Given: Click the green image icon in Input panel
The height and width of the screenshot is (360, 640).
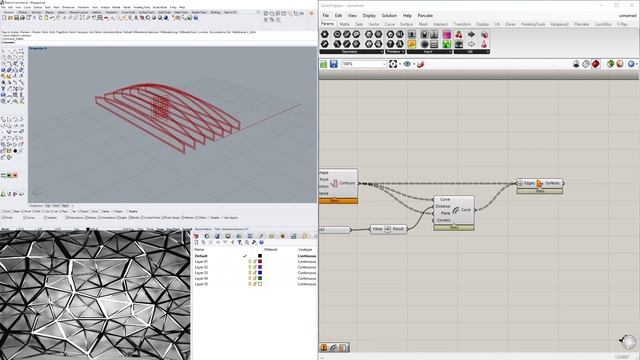Looking at the screenshot, I should point(447,44).
